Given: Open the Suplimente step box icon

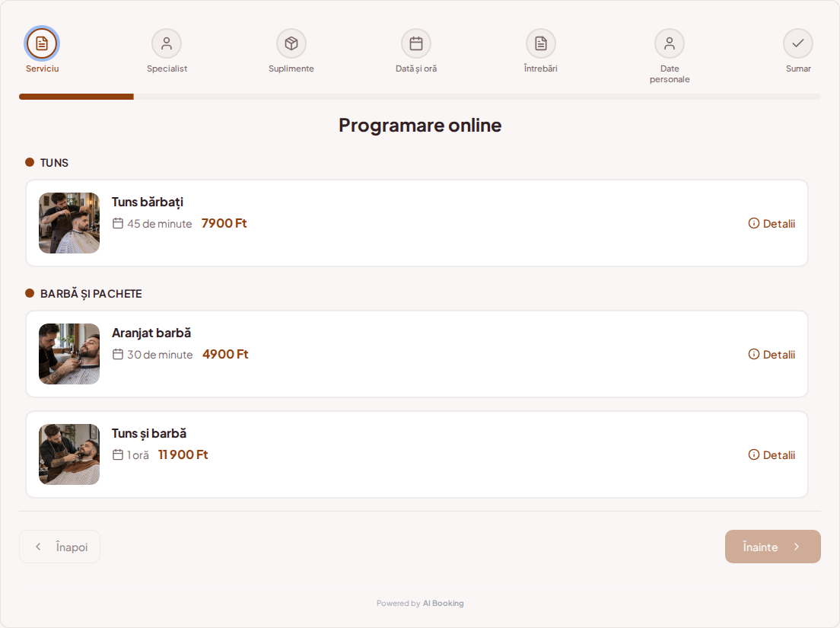Looking at the screenshot, I should pyautogui.click(x=291, y=43).
